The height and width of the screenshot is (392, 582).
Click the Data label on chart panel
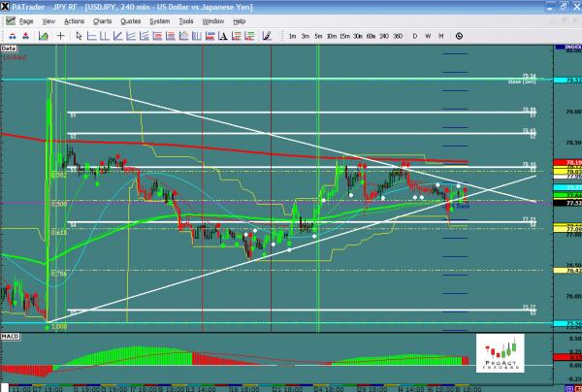tap(9, 47)
